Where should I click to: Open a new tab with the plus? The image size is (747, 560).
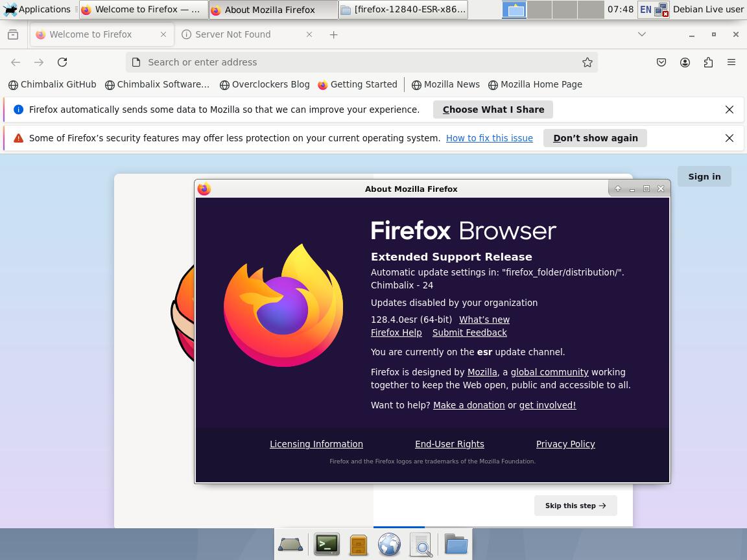(333, 35)
